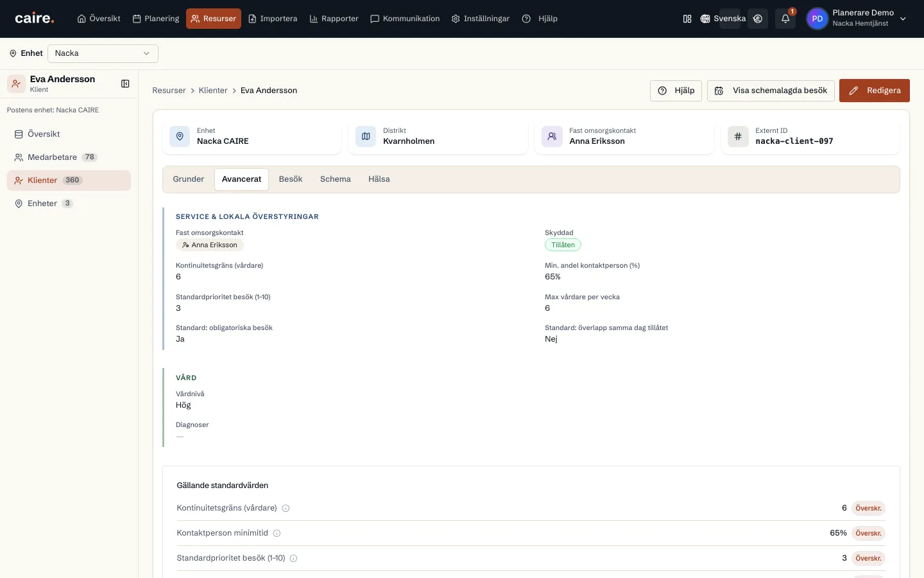Image resolution: width=924 pixels, height=578 pixels.
Task: Select the Avancerat tab
Action: tap(241, 179)
